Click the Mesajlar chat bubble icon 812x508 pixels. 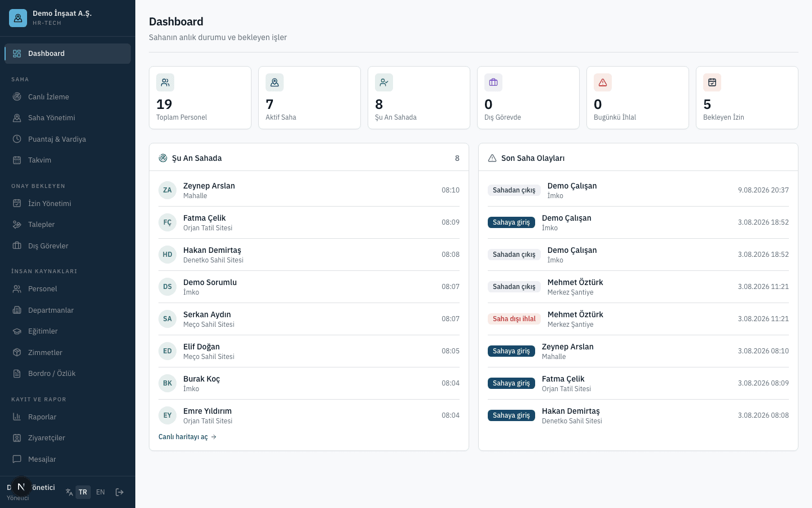click(x=17, y=459)
